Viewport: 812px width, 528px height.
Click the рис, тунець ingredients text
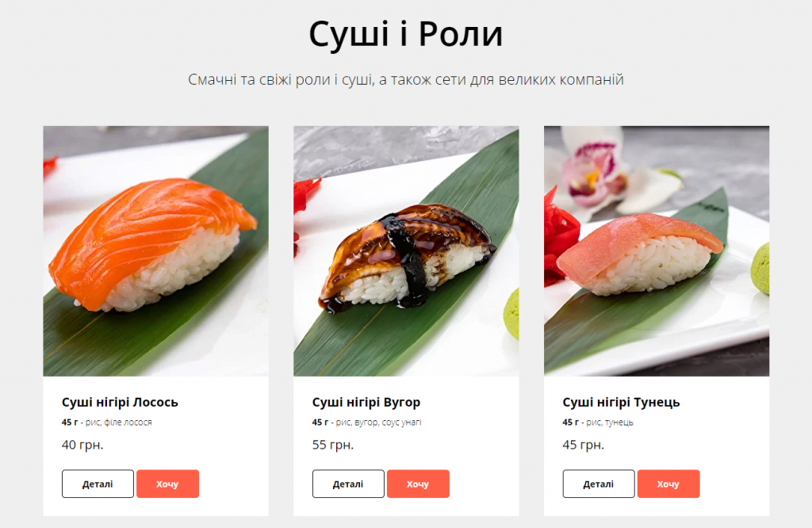(610, 423)
